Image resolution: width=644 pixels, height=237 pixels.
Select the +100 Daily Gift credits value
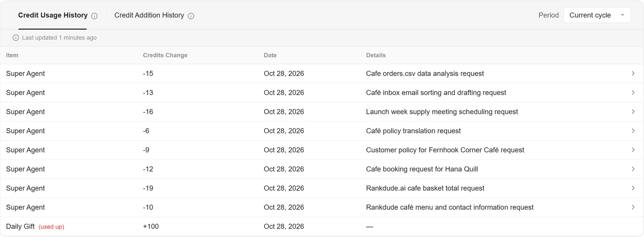point(151,227)
